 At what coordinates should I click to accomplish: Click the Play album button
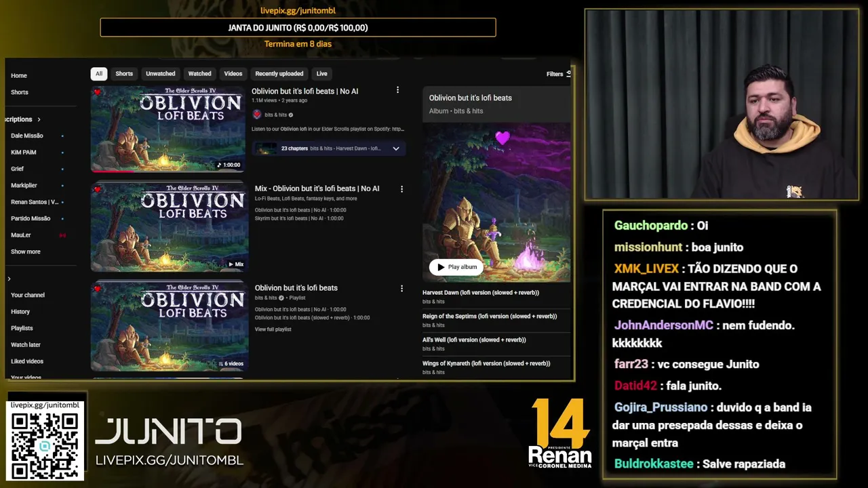(456, 267)
